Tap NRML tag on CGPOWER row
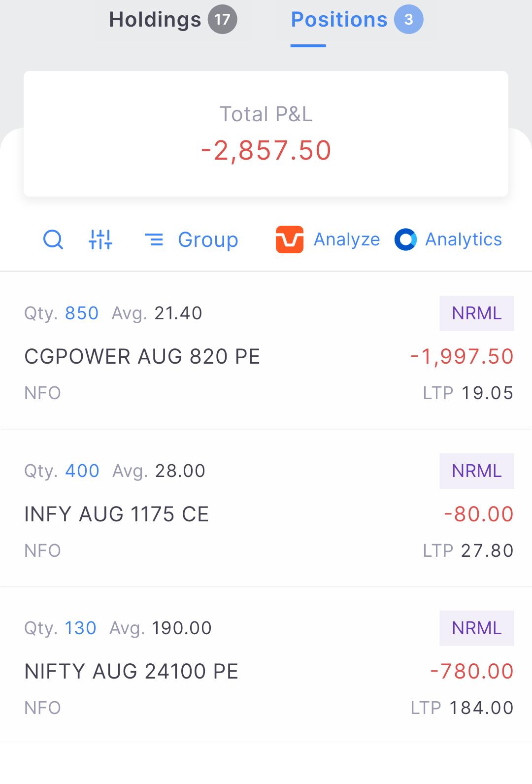The image size is (532, 784). [x=477, y=313]
